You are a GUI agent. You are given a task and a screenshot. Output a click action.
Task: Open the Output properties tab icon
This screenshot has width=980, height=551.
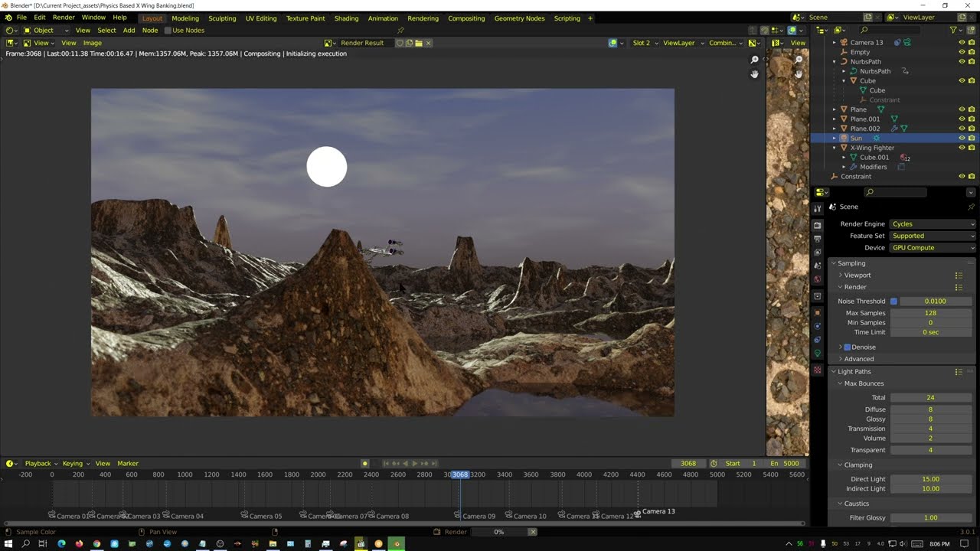tap(818, 239)
